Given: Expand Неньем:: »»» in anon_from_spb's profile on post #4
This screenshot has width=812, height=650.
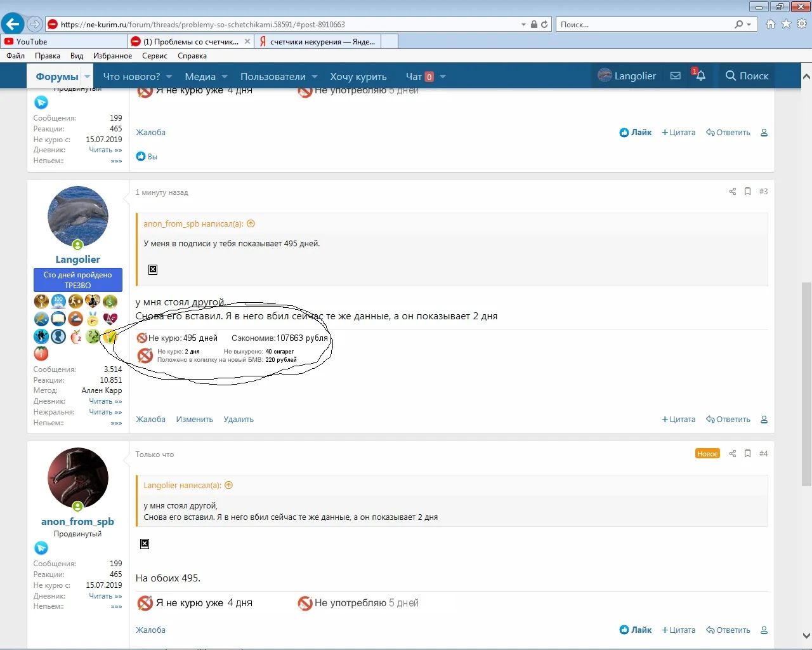Looking at the screenshot, I should 116,607.
